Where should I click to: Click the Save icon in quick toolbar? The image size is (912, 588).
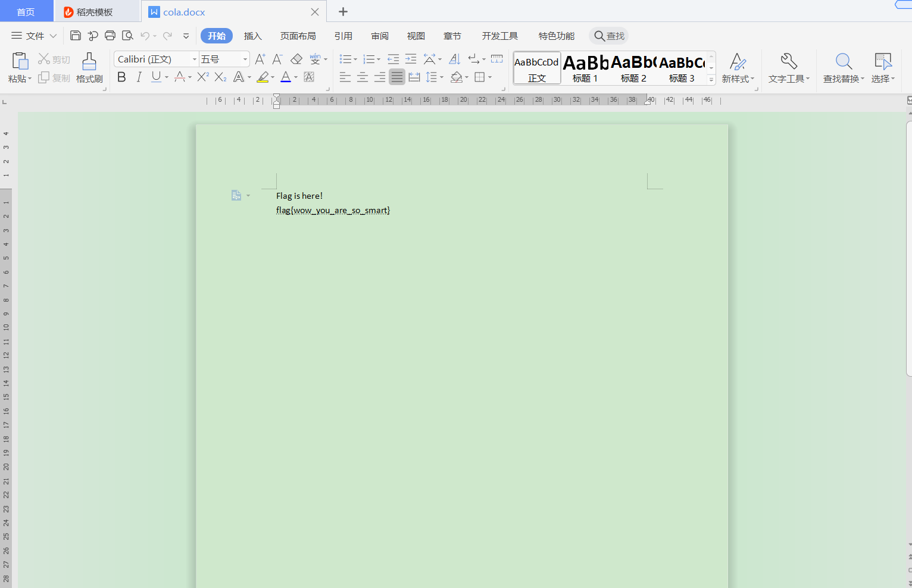click(x=76, y=36)
